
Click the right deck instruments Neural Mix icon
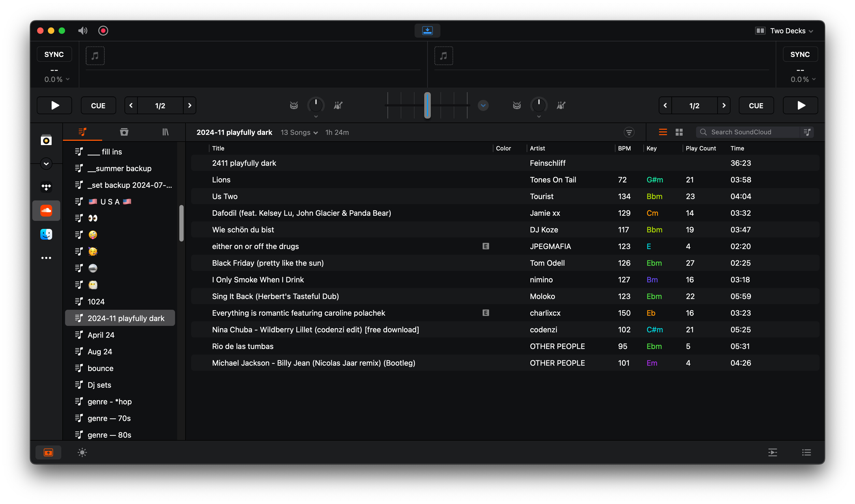click(x=561, y=106)
